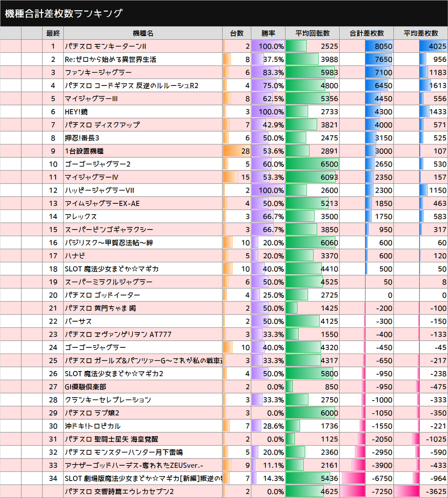Click total difference -7250 for エウレカセブン2
Image resolution: width=448 pixels, height=498 pixels.
coord(367,491)
